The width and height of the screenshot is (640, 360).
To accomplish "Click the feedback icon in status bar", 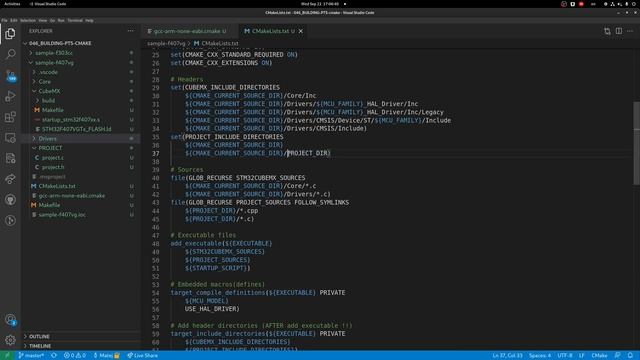I will click(618, 356).
